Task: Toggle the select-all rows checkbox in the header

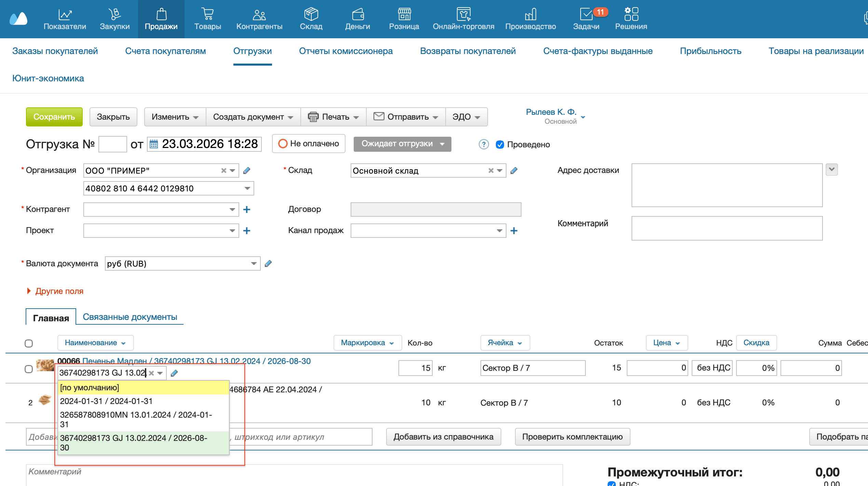Action: point(29,343)
